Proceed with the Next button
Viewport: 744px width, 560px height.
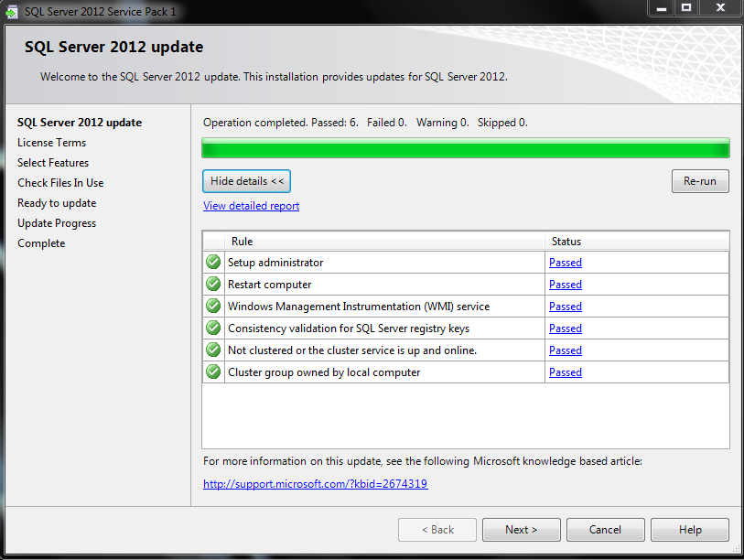click(x=521, y=530)
